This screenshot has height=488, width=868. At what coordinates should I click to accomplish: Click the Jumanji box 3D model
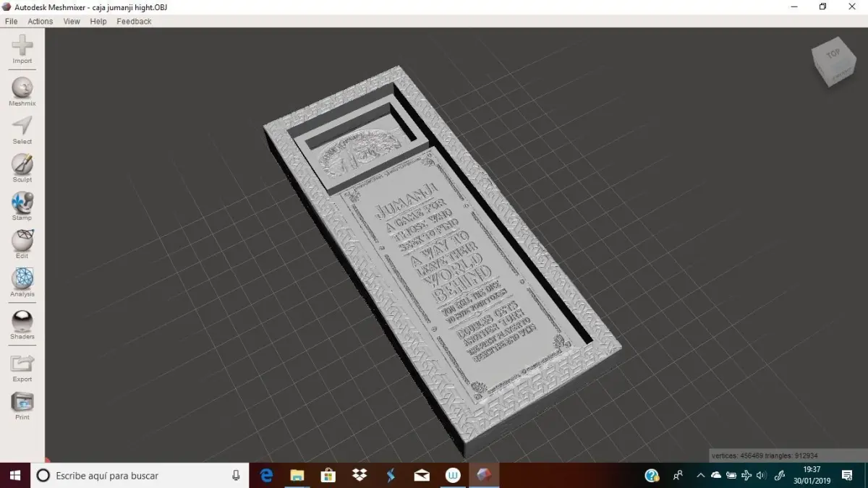point(441,260)
